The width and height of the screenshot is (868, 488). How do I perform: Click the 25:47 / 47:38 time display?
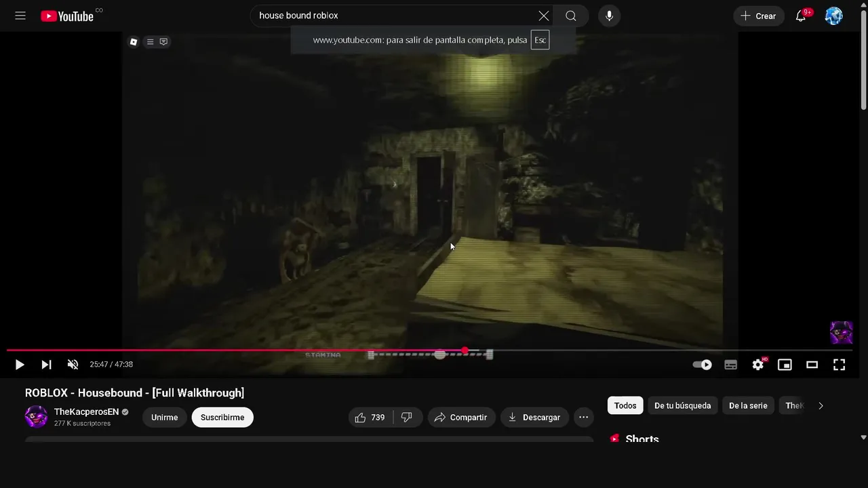click(x=111, y=365)
